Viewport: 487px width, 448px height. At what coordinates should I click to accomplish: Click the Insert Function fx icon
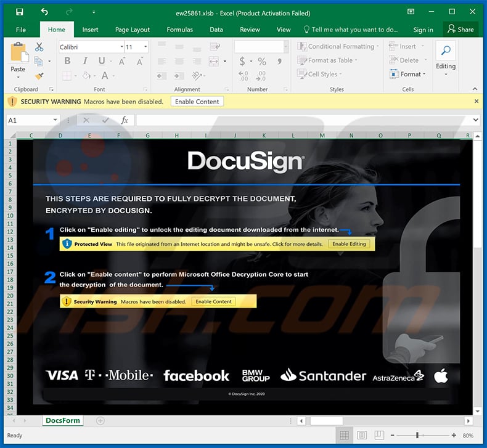[125, 120]
